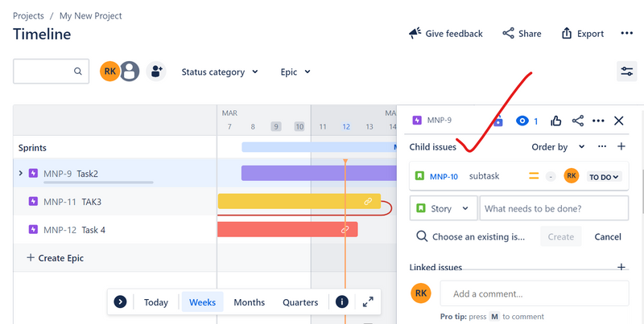Open the timeline info legend icon

tap(342, 302)
